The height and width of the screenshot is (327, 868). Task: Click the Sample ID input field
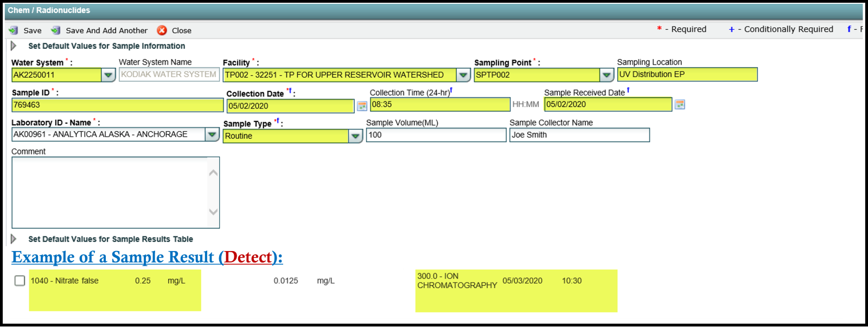pos(117,105)
